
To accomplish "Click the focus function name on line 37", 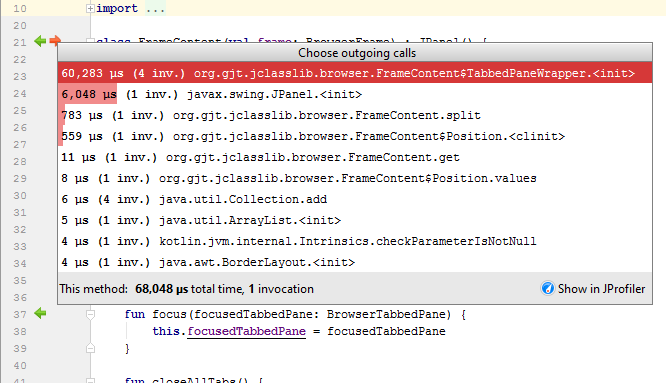I will coord(169,314).
